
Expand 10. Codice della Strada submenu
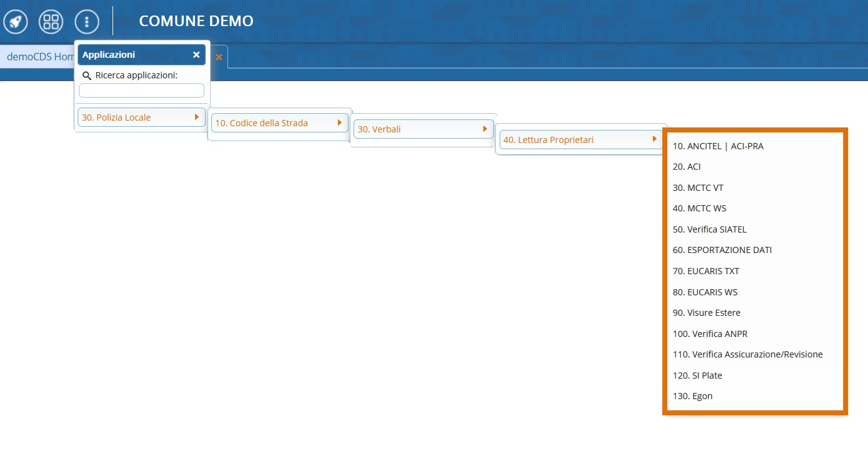pos(278,123)
